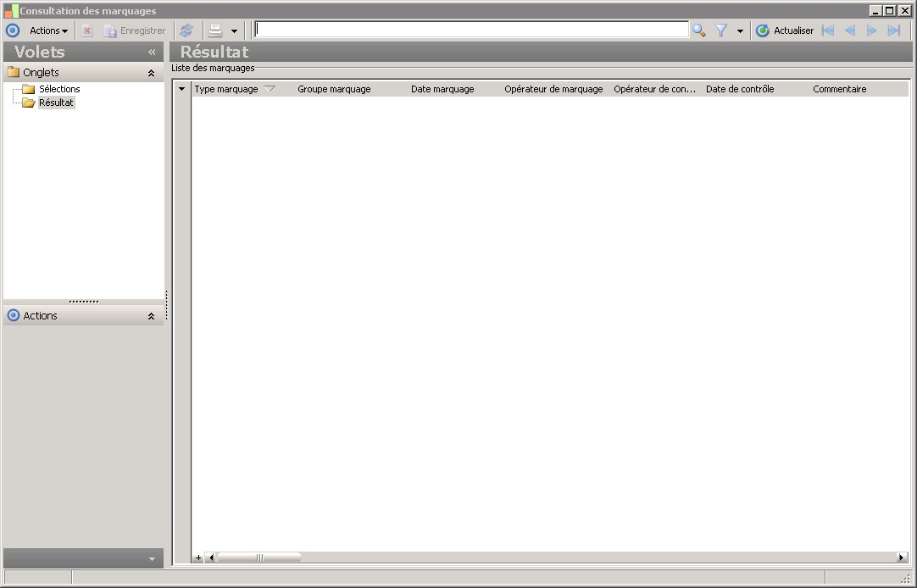Sort by Opérateur de con… column

[655, 89]
